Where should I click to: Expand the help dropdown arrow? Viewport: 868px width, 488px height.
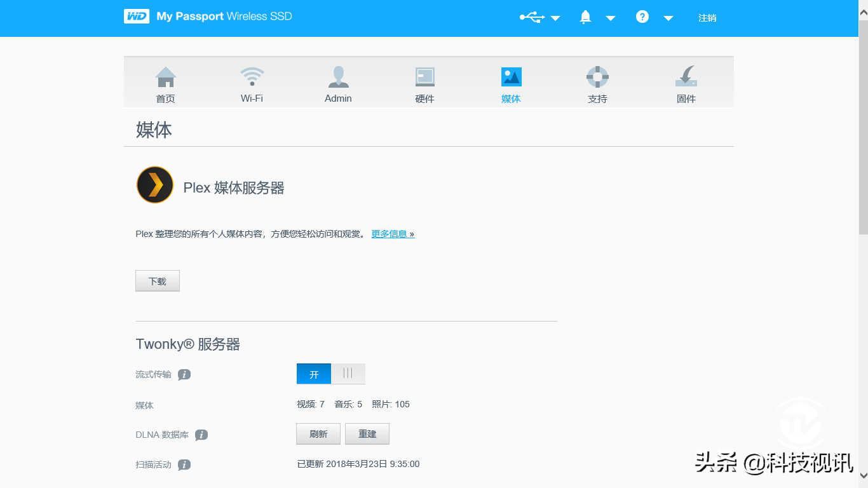point(668,18)
